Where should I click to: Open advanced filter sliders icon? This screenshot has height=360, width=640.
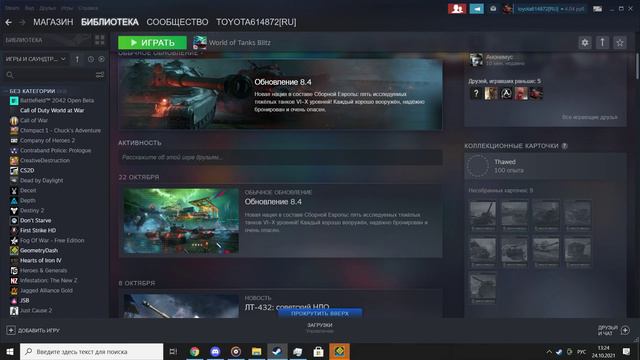click(x=100, y=75)
